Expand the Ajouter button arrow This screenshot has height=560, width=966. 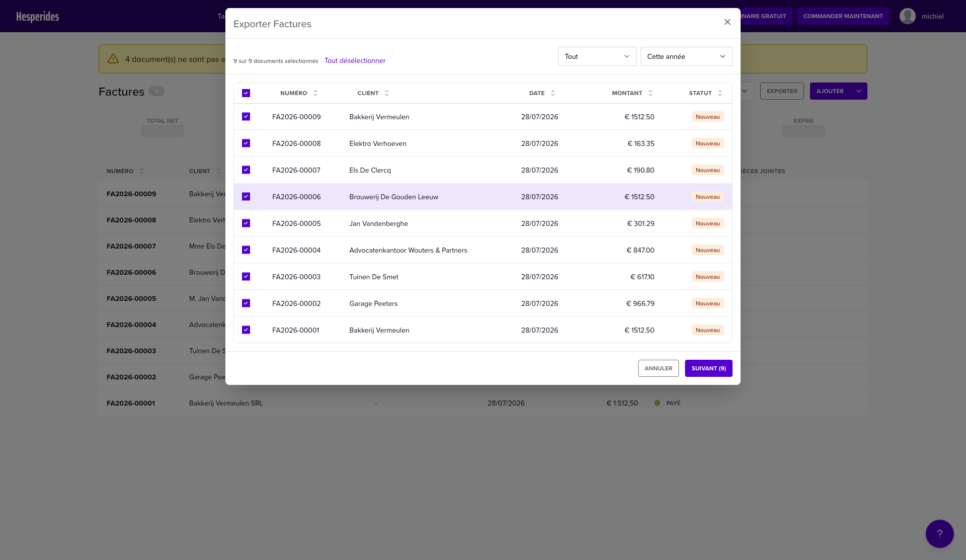pos(859,91)
